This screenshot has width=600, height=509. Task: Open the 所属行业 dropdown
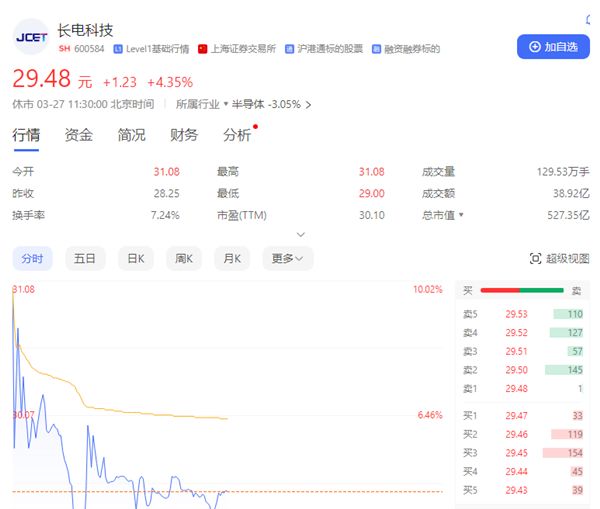202,104
